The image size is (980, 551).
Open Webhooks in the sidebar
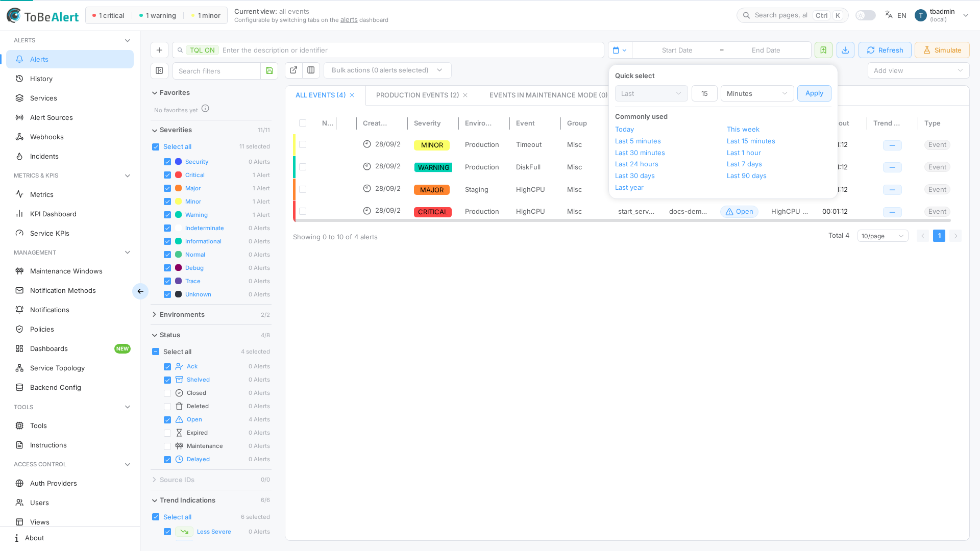point(70,137)
